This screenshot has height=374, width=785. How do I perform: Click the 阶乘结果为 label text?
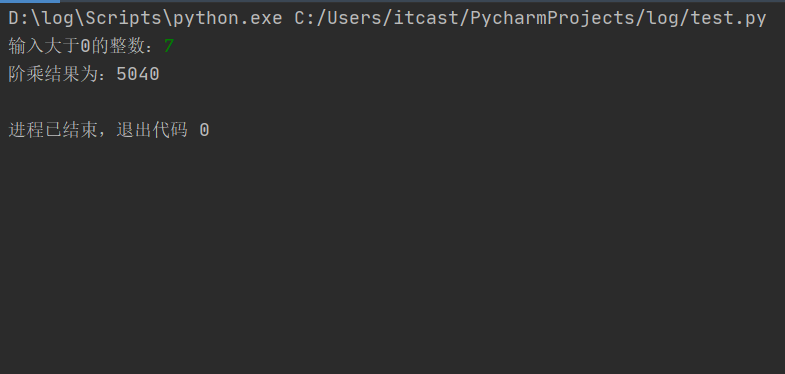coord(56,75)
